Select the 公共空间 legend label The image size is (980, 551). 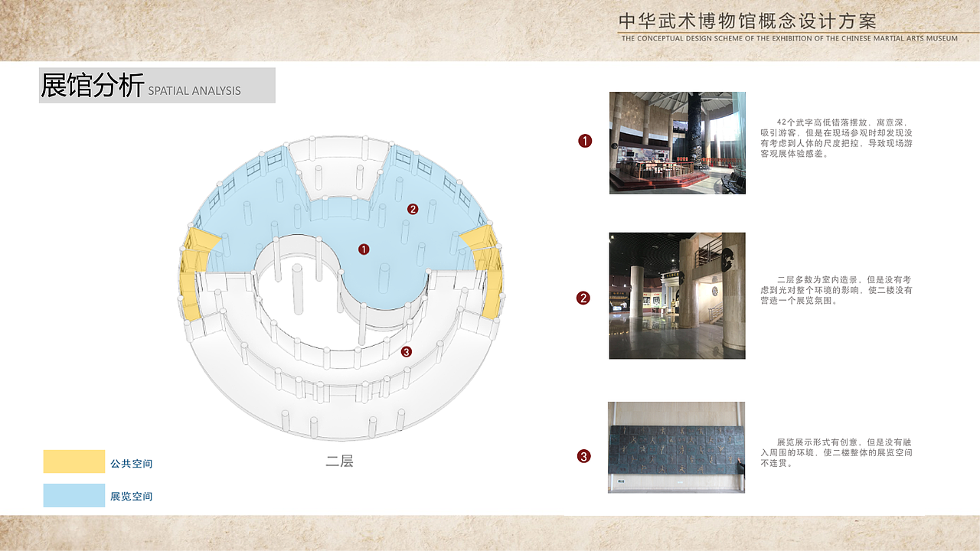coord(132,464)
